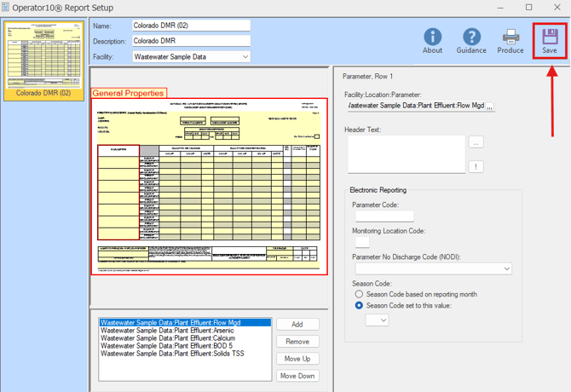Click the Add parameter button

pyautogui.click(x=297, y=325)
